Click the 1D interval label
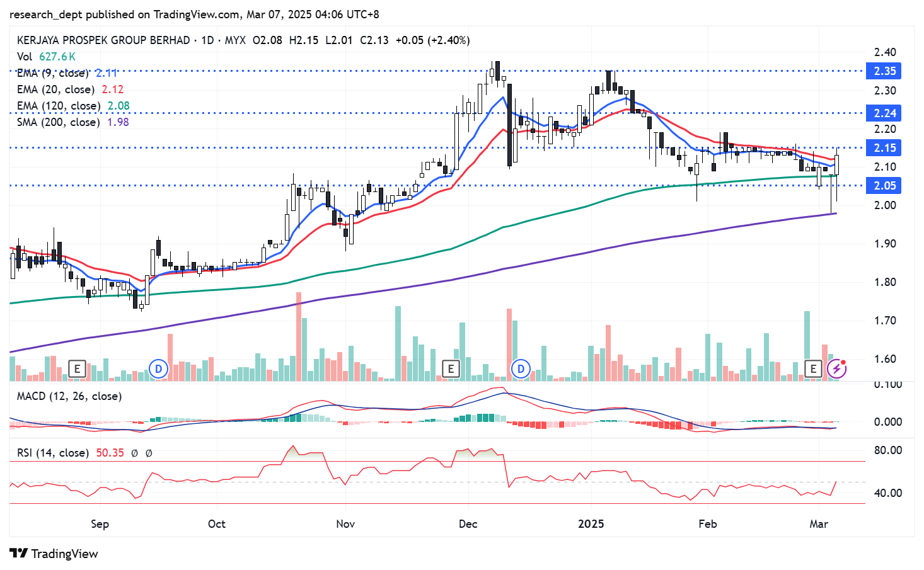This screenshot has width=924, height=570. 207,40
